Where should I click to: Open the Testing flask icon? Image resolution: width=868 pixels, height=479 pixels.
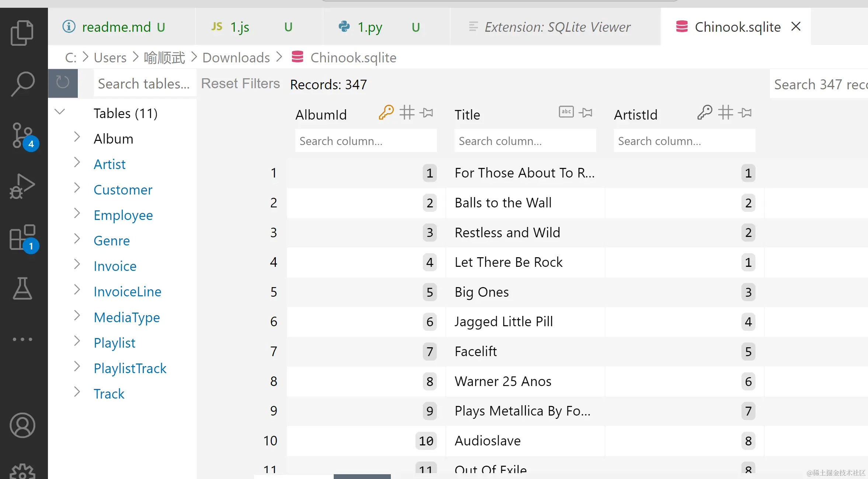click(x=22, y=288)
